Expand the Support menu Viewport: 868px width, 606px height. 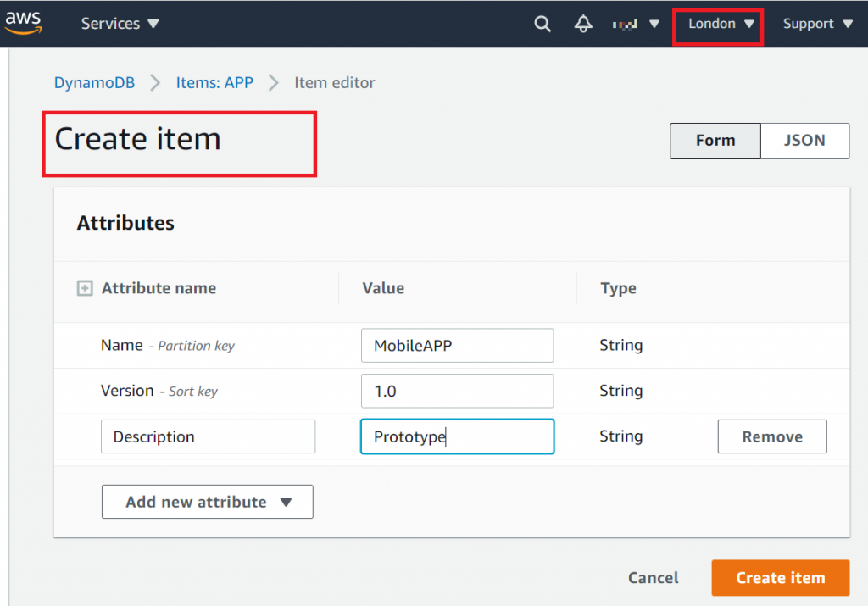point(817,24)
